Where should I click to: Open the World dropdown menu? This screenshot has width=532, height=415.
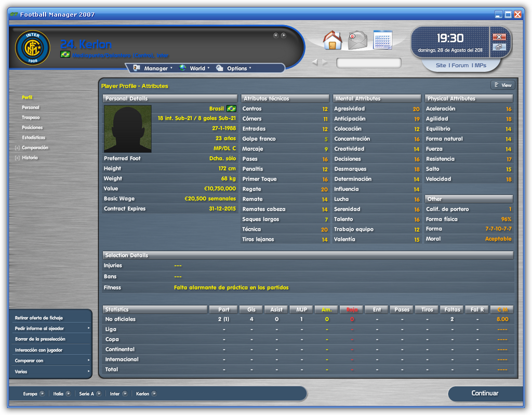[199, 68]
